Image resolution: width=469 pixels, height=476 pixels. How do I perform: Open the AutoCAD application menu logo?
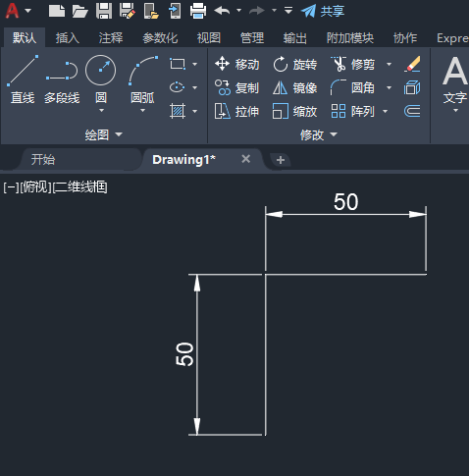12,11
